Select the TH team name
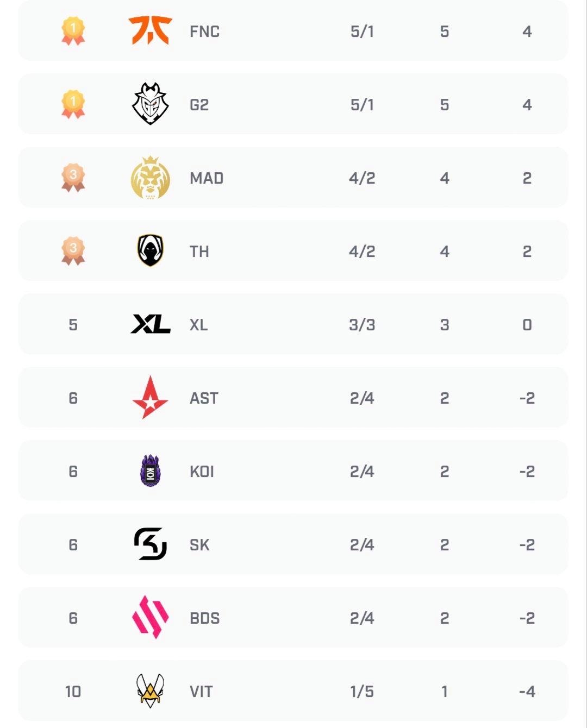 (x=199, y=252)
